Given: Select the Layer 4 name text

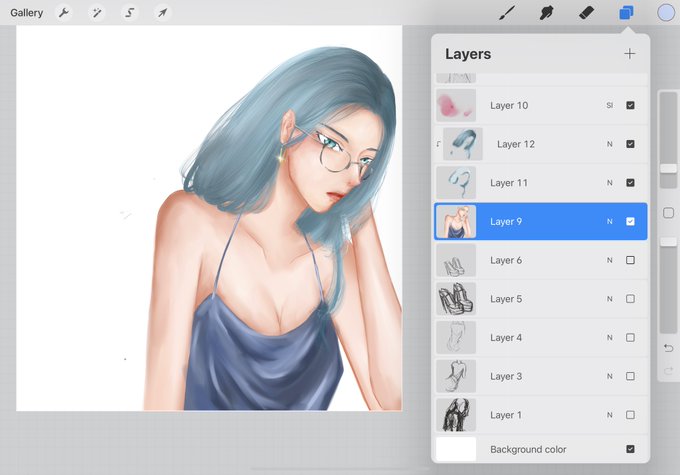Looking at the screenshot, I should [506, 337].
